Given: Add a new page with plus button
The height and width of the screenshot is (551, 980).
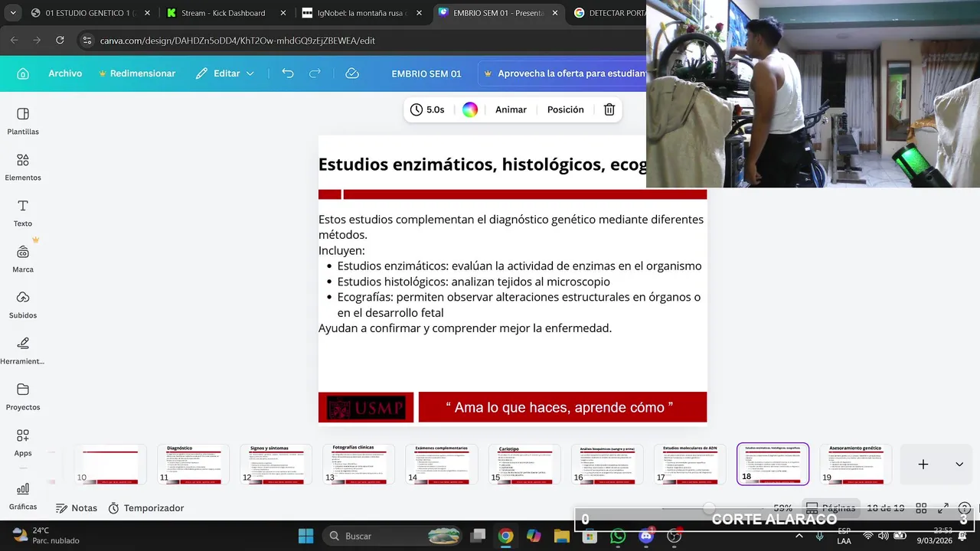Looking at the screenshot, I should coord(923,464).
